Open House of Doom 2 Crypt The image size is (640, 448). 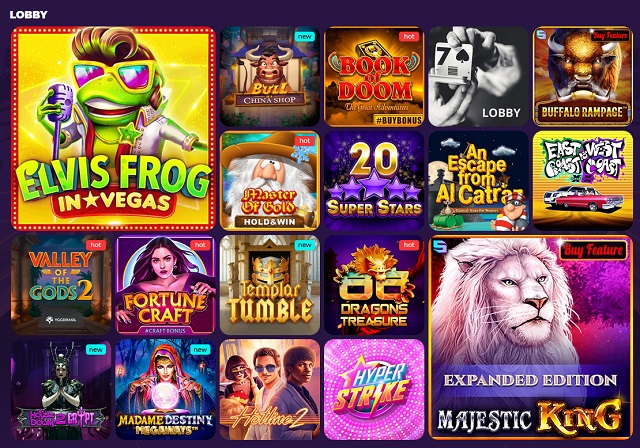[x=61, y=390]
